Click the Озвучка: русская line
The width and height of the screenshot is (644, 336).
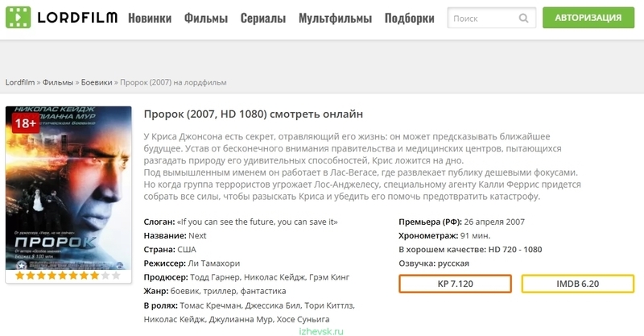tap(434, 263)
